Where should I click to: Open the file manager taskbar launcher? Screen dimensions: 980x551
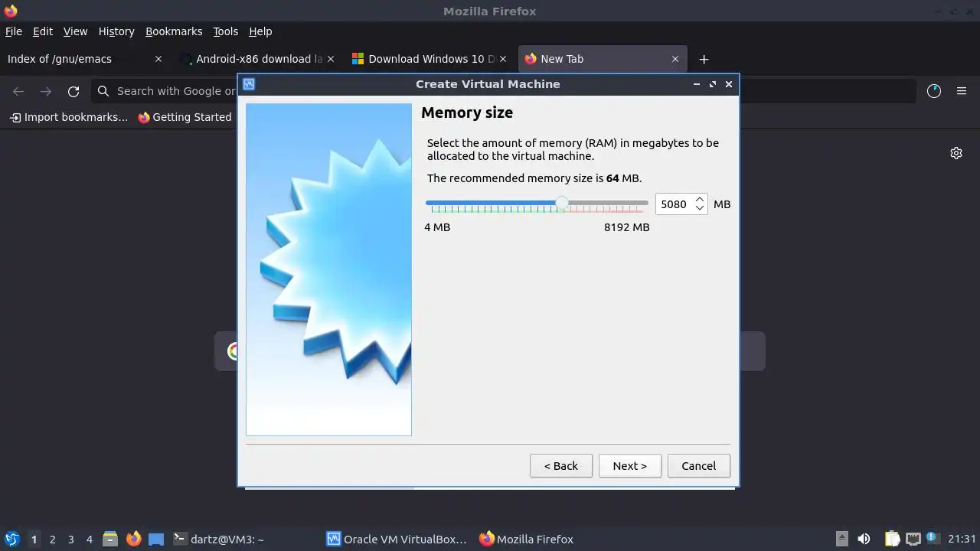(110, 539)
